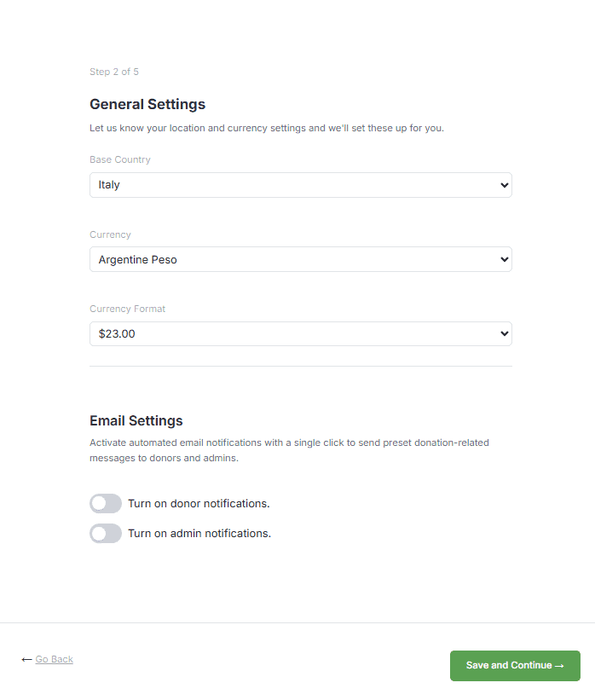Image resolution: width=595 pixels, height=700 pixels.
Task: Click the left arrow beside Go Back
Action: [x=26, y=659]
